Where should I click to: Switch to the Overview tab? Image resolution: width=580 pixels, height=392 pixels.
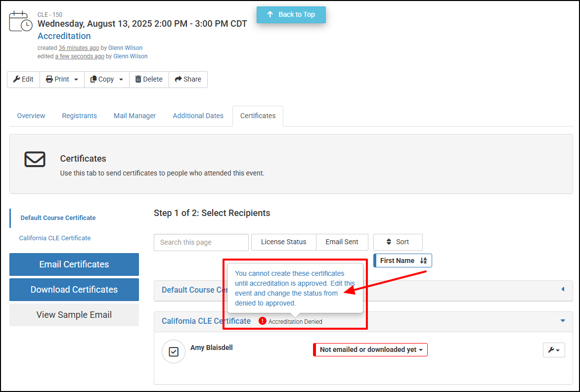pyautogui.click(x=31, y=116)
